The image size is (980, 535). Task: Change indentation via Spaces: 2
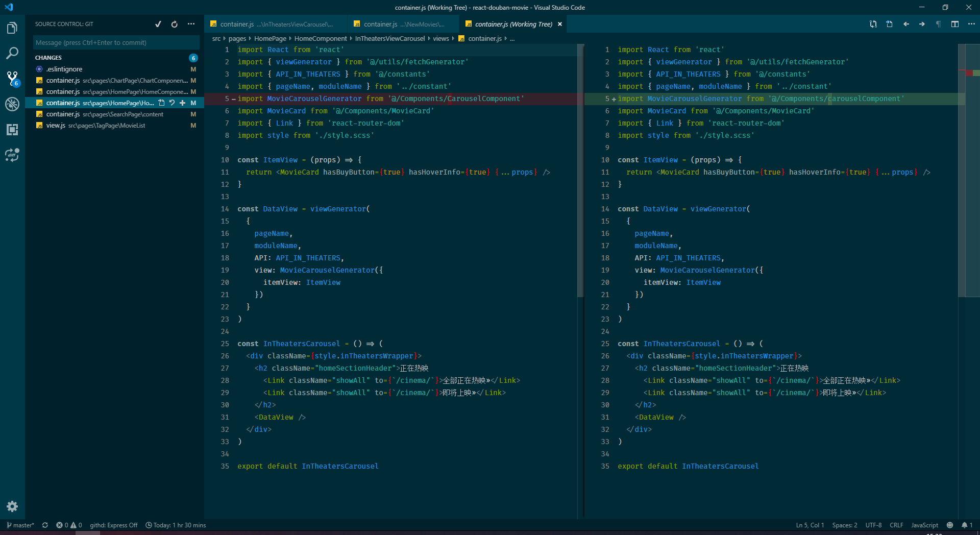845,525
